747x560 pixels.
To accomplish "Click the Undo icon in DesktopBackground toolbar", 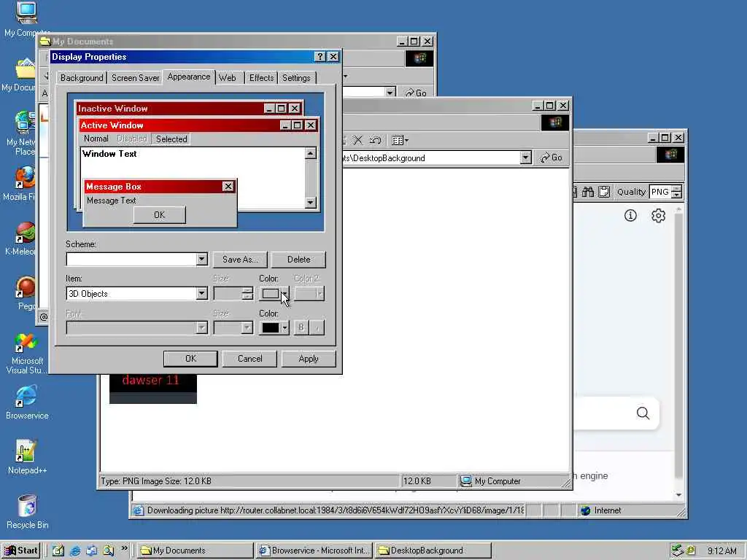I will tap(375, 140).
